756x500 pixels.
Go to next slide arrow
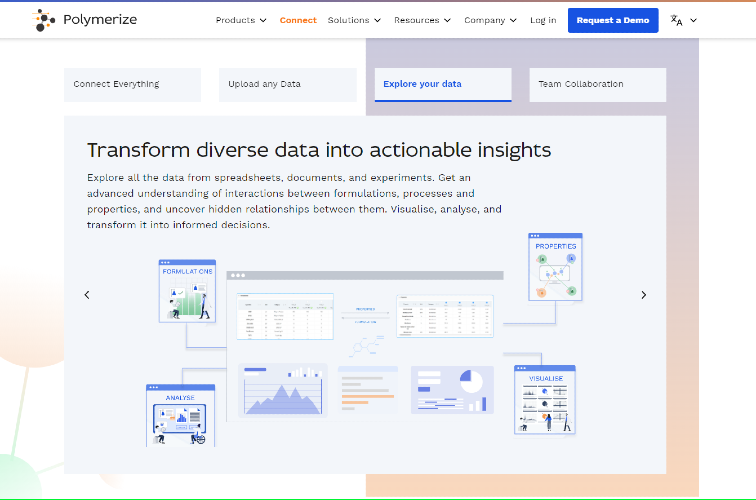[x=644, y=295]
